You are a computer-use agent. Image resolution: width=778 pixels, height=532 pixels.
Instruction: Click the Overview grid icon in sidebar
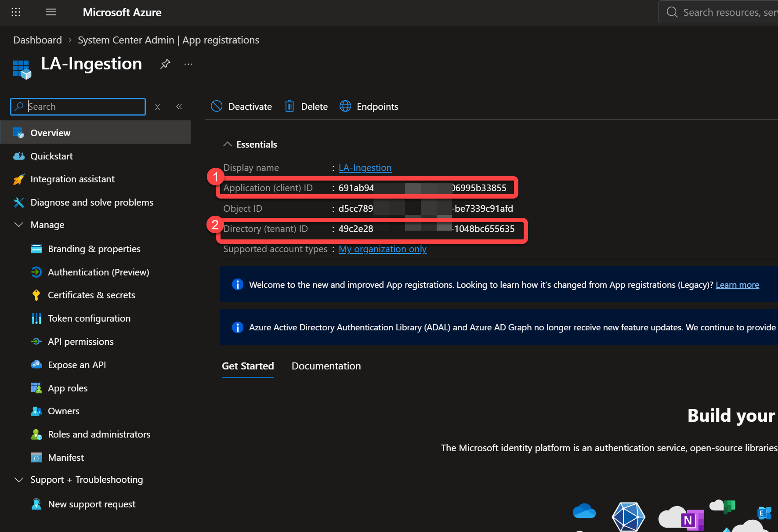pos(18,133)
